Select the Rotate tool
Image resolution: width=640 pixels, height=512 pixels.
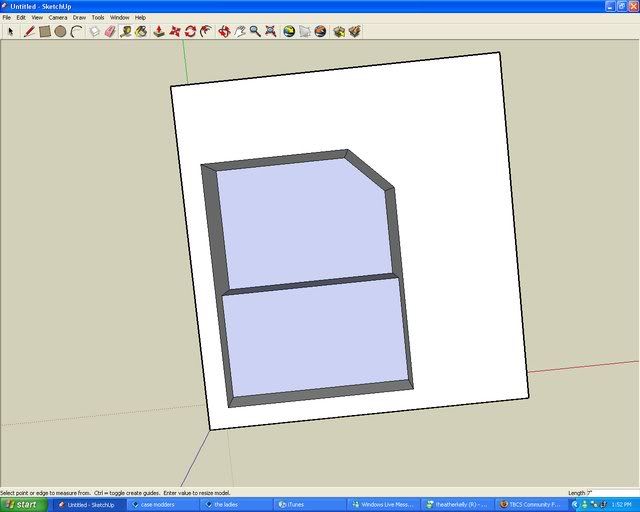(190, 31)
